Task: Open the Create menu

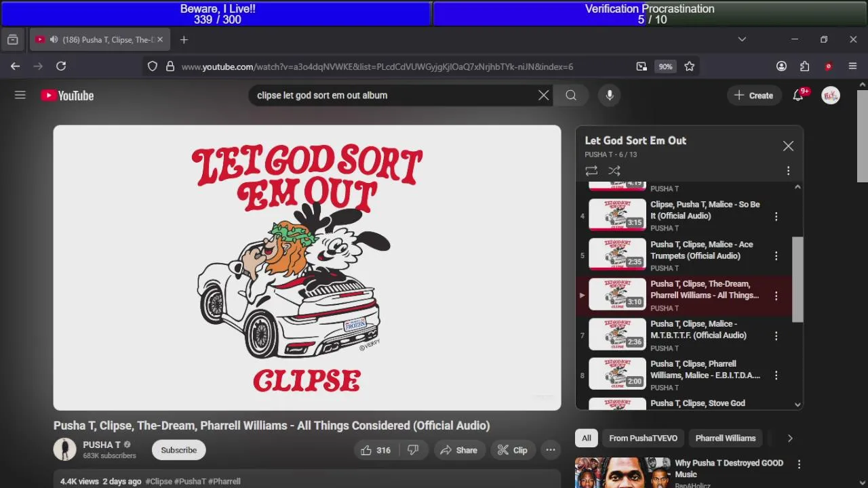Action: click(753, 96)
